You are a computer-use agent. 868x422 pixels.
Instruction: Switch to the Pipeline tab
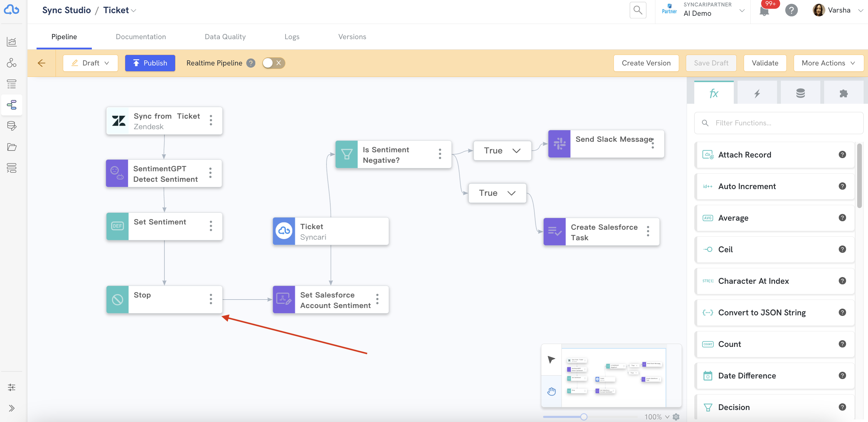point(64,37)
